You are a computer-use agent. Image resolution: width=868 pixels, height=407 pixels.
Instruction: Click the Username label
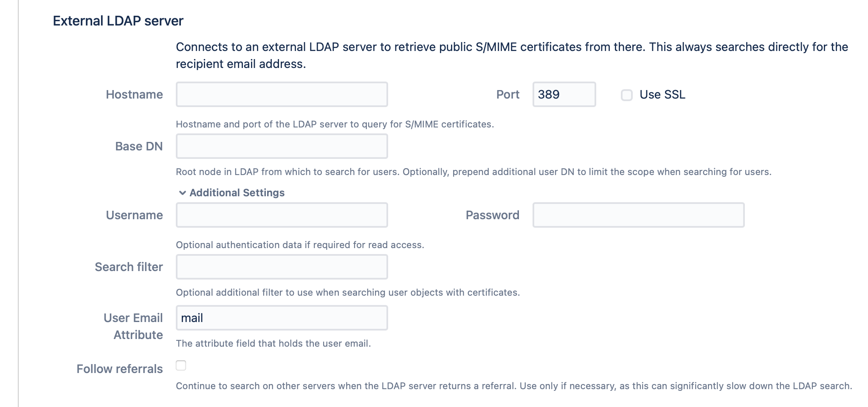(134, 215)
